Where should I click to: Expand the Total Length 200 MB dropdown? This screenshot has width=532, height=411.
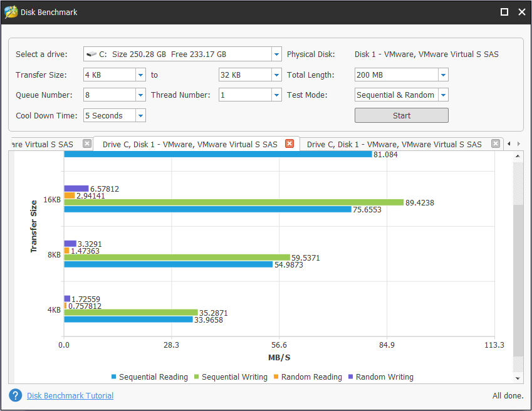point(443,75)
